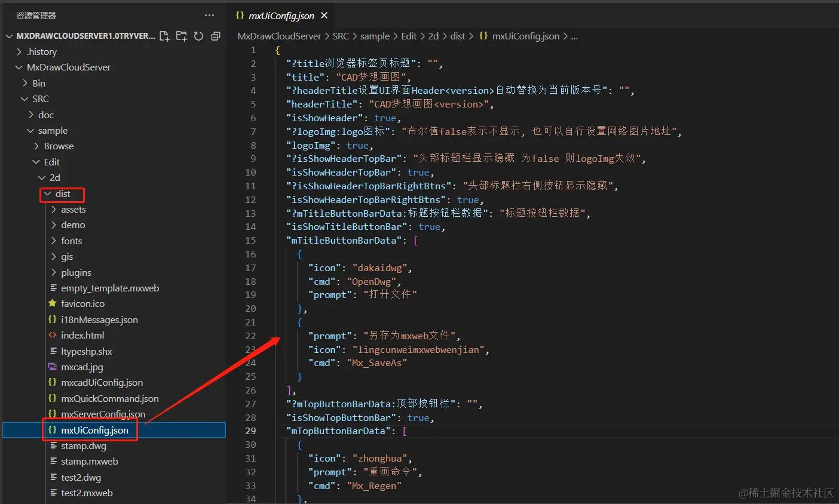Click the "mTopButtonBarData" key on line 29
The width and height of the screenshot is (839, 504).
[x=339, y=431]
